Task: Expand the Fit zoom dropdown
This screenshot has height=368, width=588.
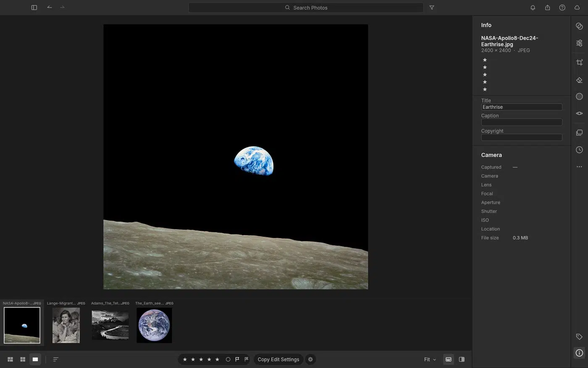Action: coord(430,359)
